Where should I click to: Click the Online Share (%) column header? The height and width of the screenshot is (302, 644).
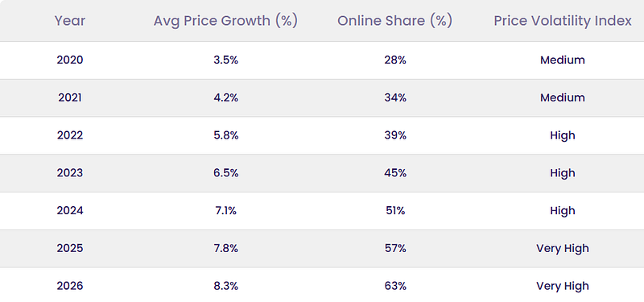click(394, 21)
